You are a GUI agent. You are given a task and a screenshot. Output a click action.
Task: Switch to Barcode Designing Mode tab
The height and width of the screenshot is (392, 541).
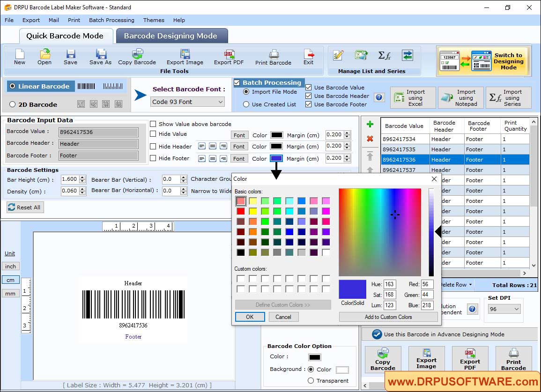click(171, 36)
